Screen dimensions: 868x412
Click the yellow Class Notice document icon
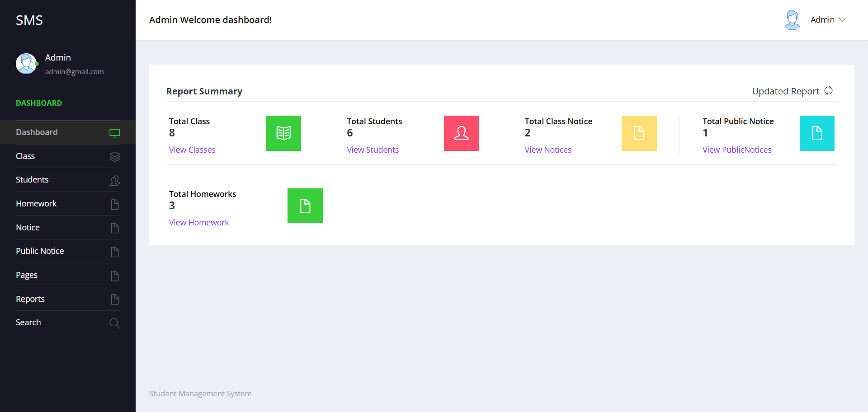[x=639, y=133]
